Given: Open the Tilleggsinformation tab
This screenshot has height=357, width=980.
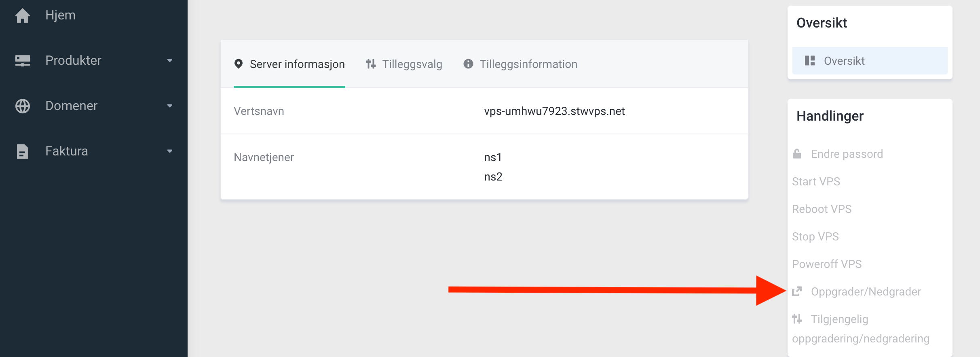Looking at the screenshot, I should 520,64.
